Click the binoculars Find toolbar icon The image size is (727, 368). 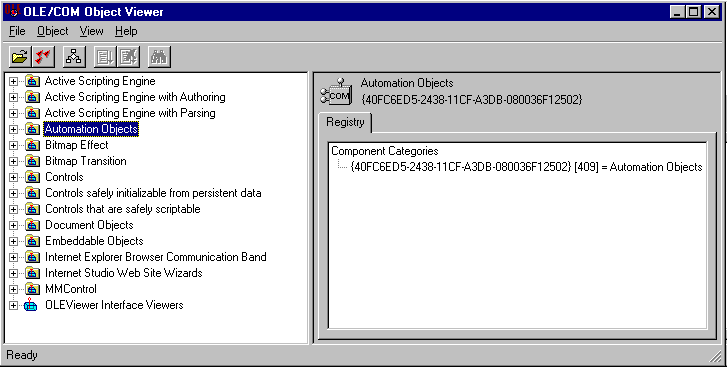pyautogui.click(x=159, y=57)
